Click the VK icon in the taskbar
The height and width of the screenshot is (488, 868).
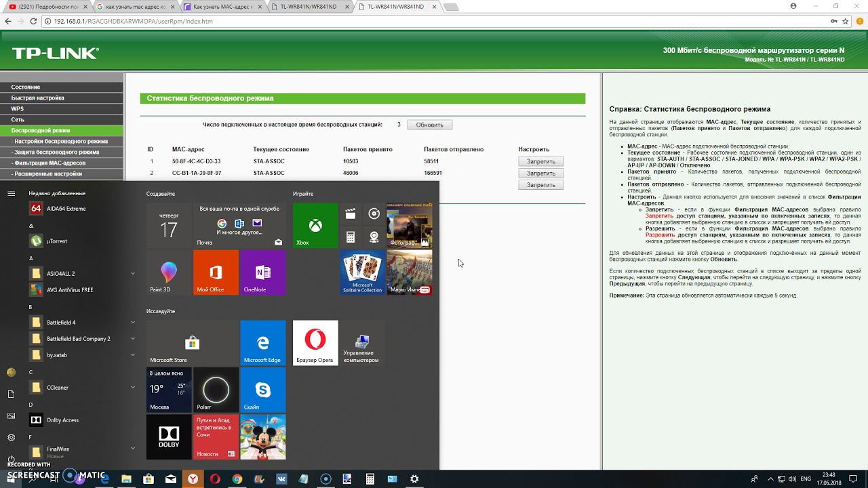281,479
